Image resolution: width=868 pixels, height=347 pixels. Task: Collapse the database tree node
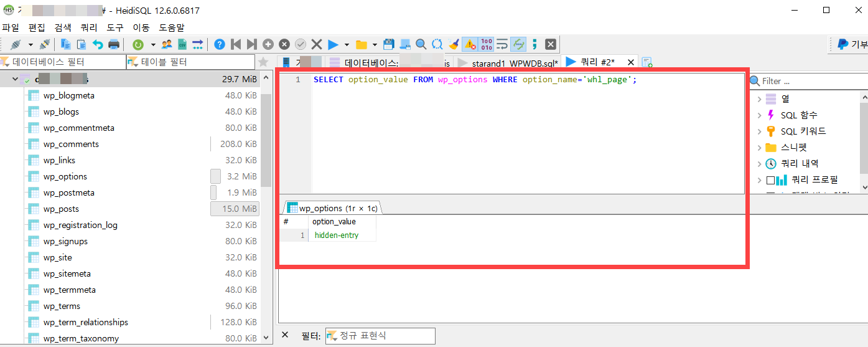click(15, 80)
